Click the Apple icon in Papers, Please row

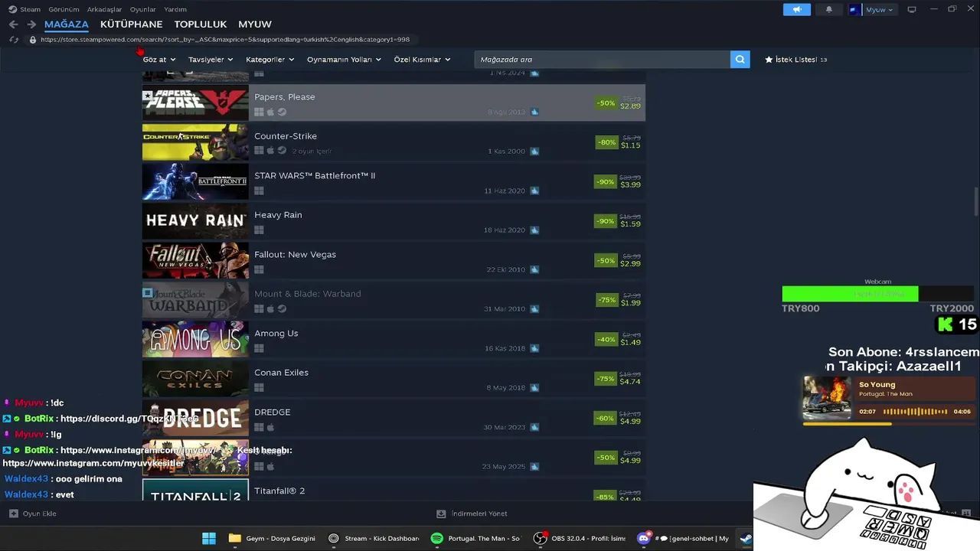tap(270, 112)
